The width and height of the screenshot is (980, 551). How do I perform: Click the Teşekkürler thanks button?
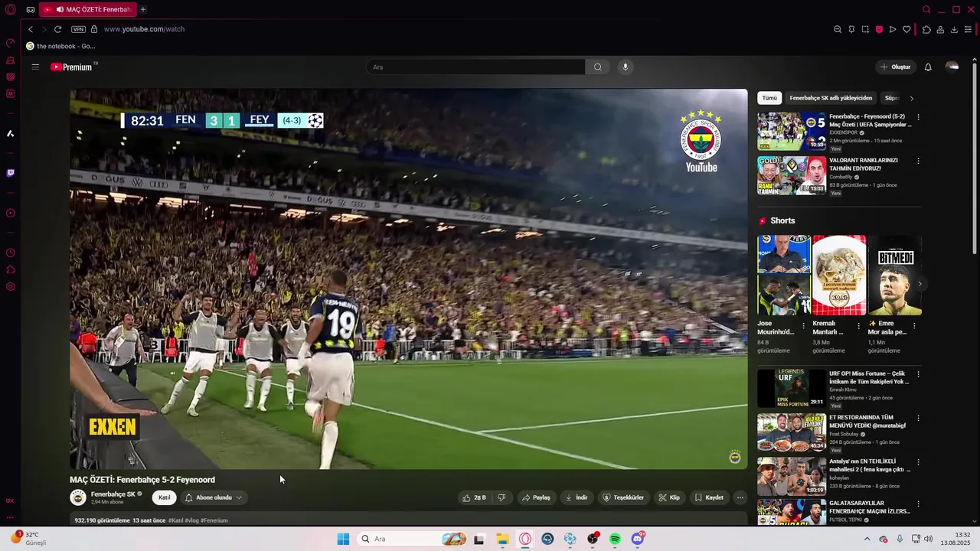pos(623,497)
